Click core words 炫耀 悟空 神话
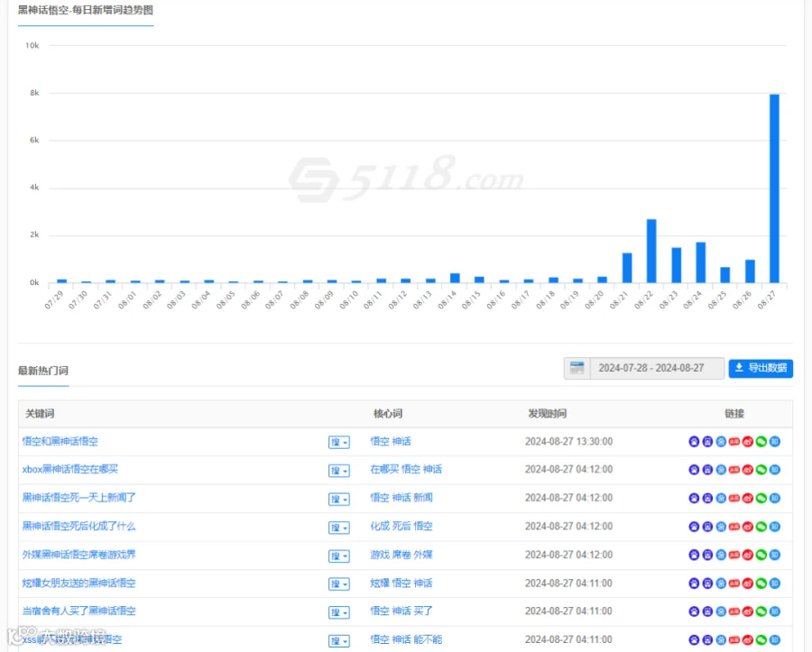 click(x=401, y=583)
